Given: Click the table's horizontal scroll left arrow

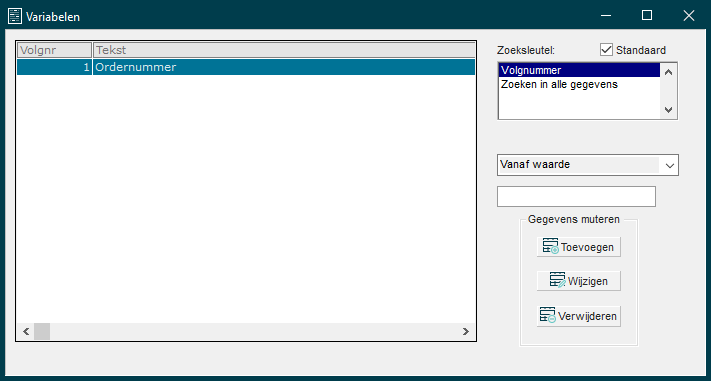Looking at the screenshot, I should tap(26, 332).
